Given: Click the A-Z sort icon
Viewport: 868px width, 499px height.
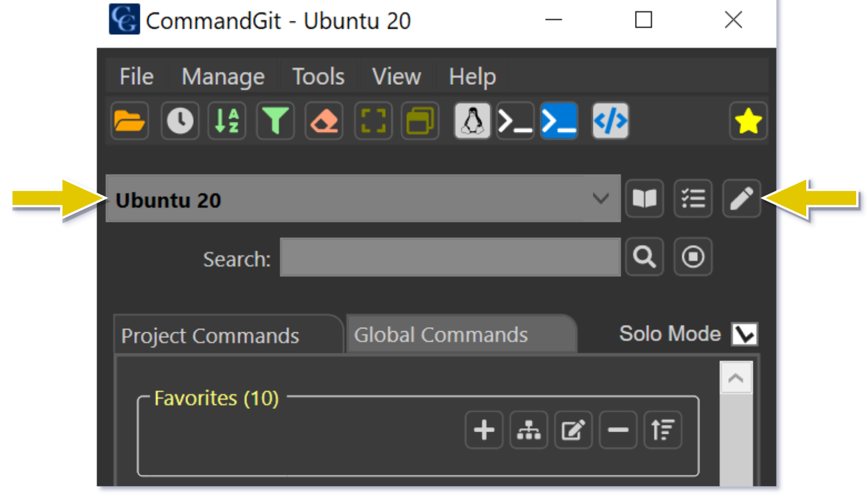Looking at the screenshot, I should click(x=227, y=121).
